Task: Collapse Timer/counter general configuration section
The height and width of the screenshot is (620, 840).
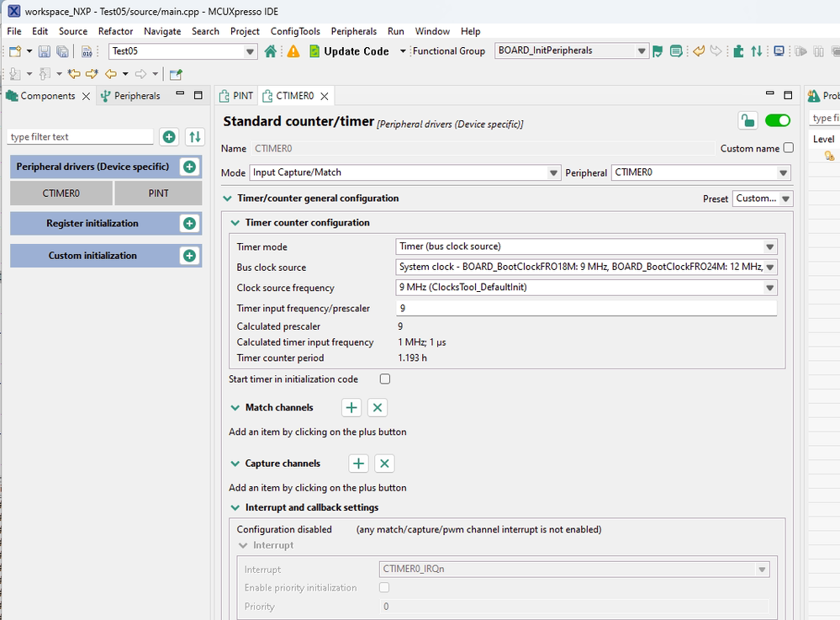Action: coord(227,199)
